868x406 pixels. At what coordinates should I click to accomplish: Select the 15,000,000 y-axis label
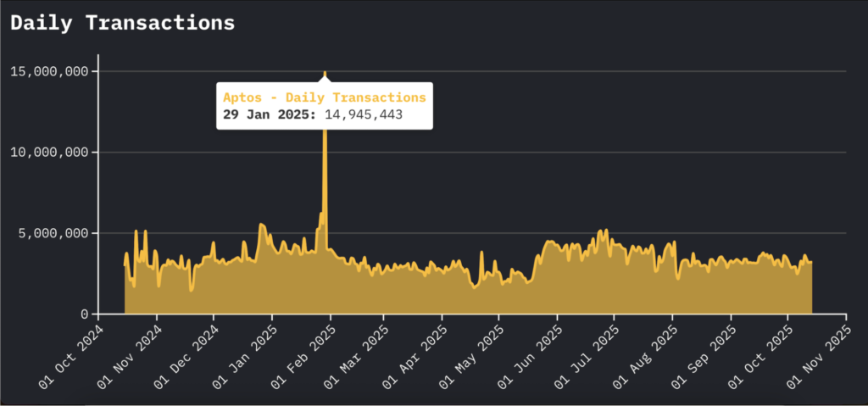pos(49,71)
